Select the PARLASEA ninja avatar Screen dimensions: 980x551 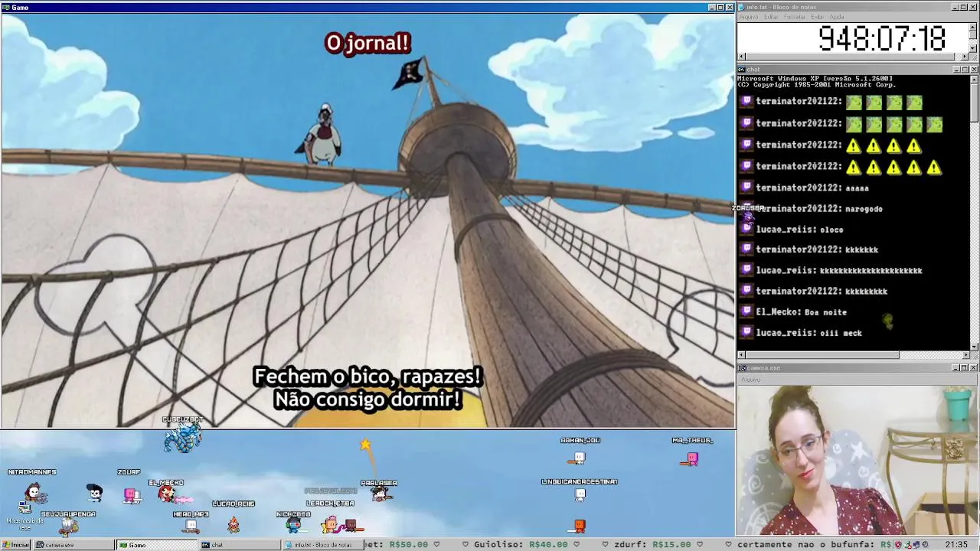tap(380, 494)
